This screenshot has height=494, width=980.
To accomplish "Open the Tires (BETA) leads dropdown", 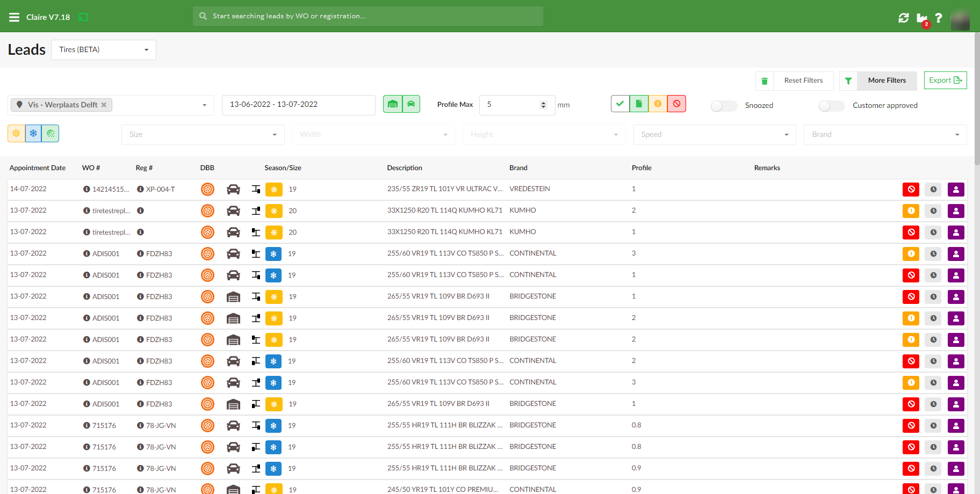I will coord(104,50).
